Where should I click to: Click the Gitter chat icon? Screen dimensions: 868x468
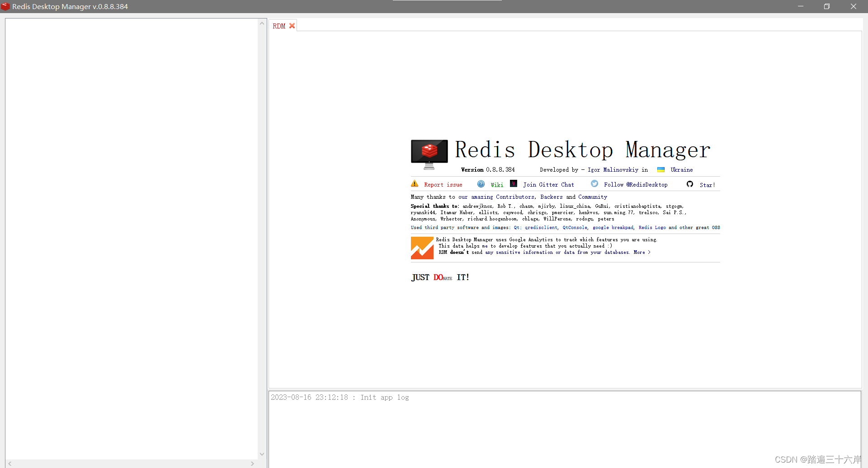point(514,183)
